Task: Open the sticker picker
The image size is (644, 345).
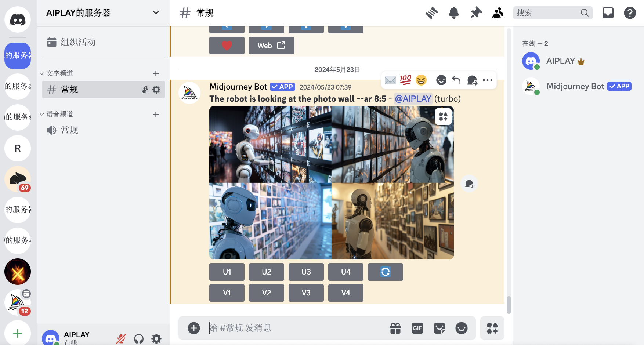Action: click(x=439, y=328)
